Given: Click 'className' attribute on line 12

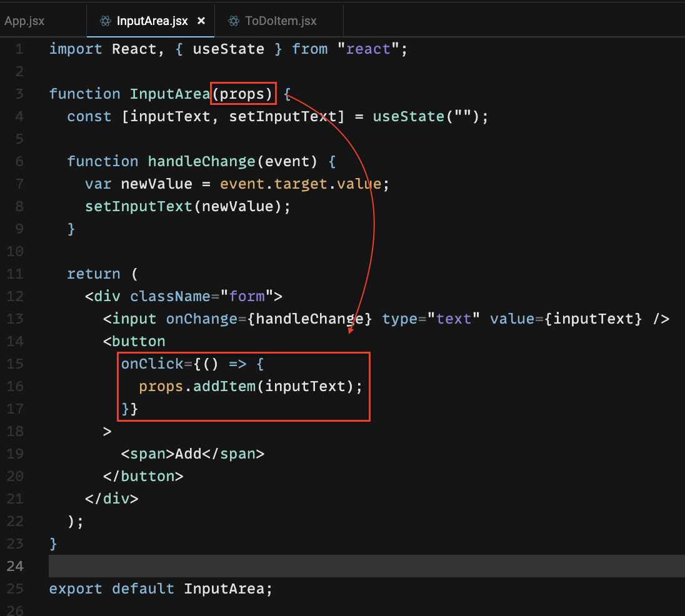Looking at the screenshot, I should tap(170, 296).
